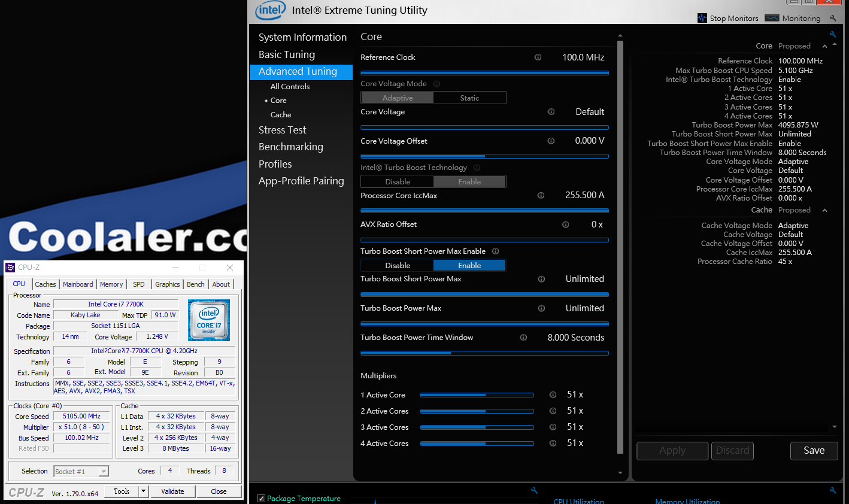Enable Intel Turbo Boost Technology
Viewport: 849px width, 504px height.
469,182
